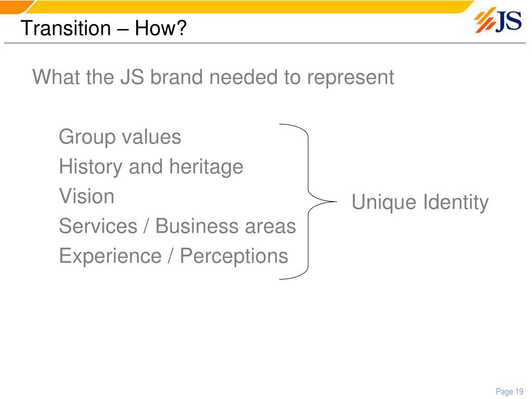The height and width of the screenshot is (399, 532).
Task: Select the 'Vision' list item
Action: [x=87, y=196]
